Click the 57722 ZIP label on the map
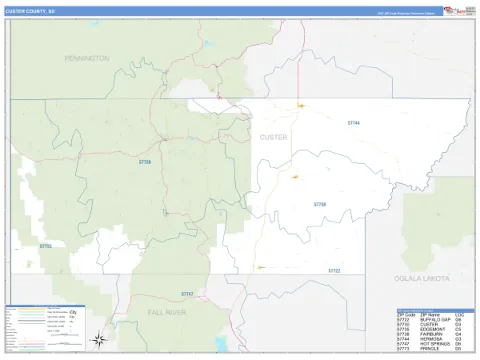 click(x=334, y=271)
